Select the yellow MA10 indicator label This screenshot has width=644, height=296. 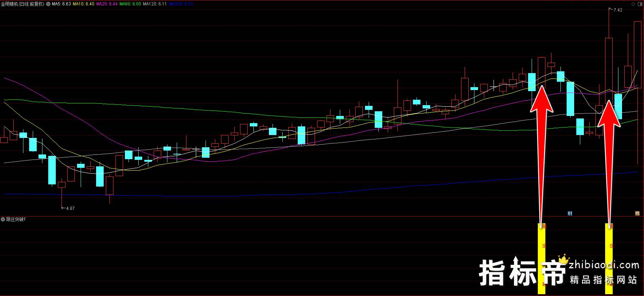tap(84, 4)
